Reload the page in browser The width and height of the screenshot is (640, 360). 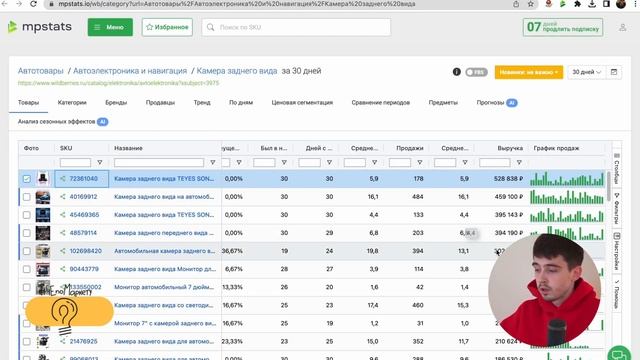click(x=33, y=4)
